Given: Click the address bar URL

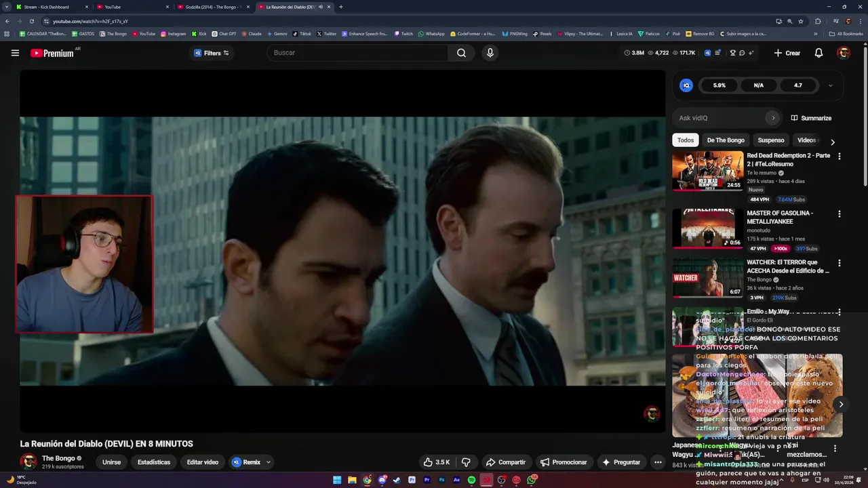Looking at the screenshot, I should (x=90, y=21).
